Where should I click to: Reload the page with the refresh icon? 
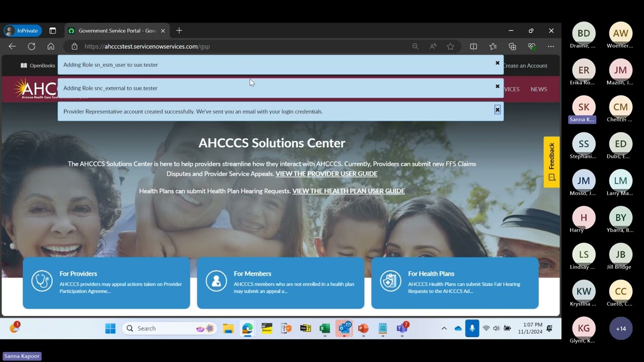[31, 46]
